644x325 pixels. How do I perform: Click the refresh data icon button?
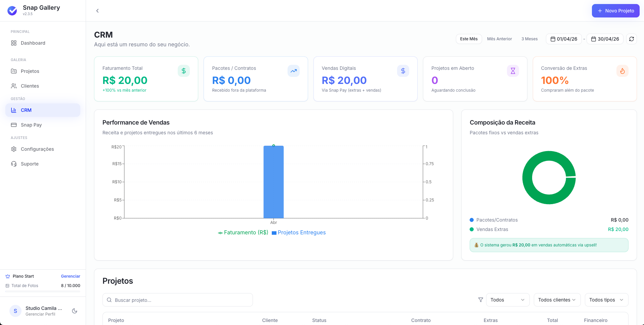pos(632,39)
